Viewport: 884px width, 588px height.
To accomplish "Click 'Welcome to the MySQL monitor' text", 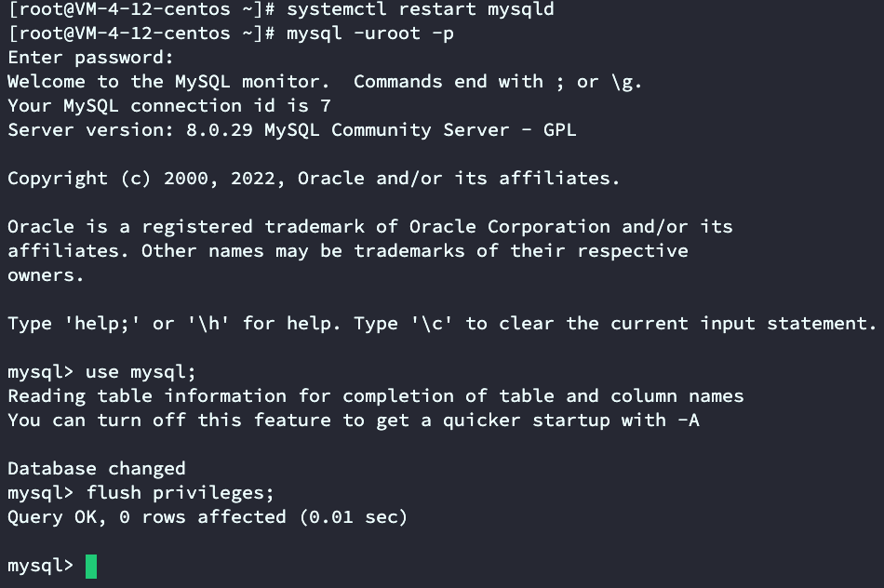I will coord(163,82).
